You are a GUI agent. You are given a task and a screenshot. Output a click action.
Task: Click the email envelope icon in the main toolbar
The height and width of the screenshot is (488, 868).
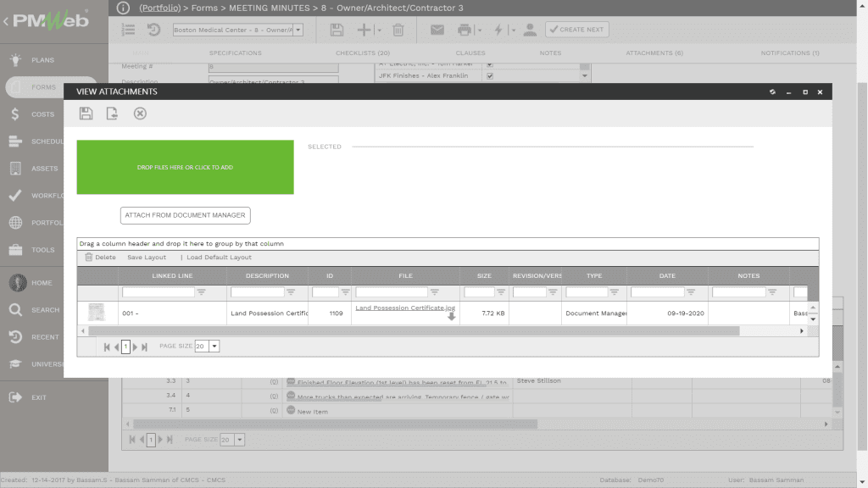tap(437, 30)
